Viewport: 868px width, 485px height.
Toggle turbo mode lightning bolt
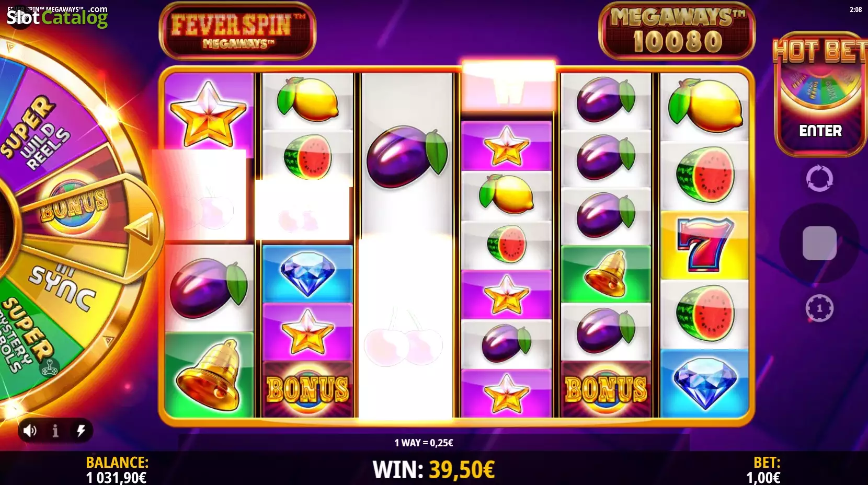coord(81,431)
